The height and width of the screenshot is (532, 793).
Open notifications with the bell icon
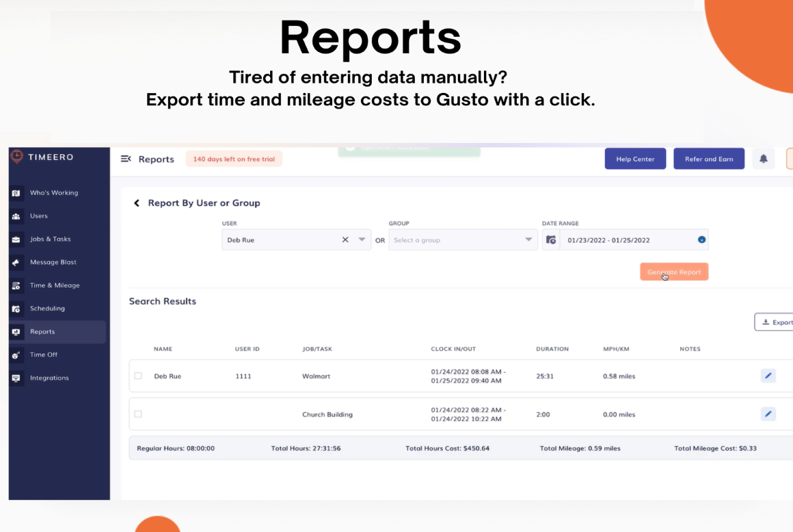[763, 159]
